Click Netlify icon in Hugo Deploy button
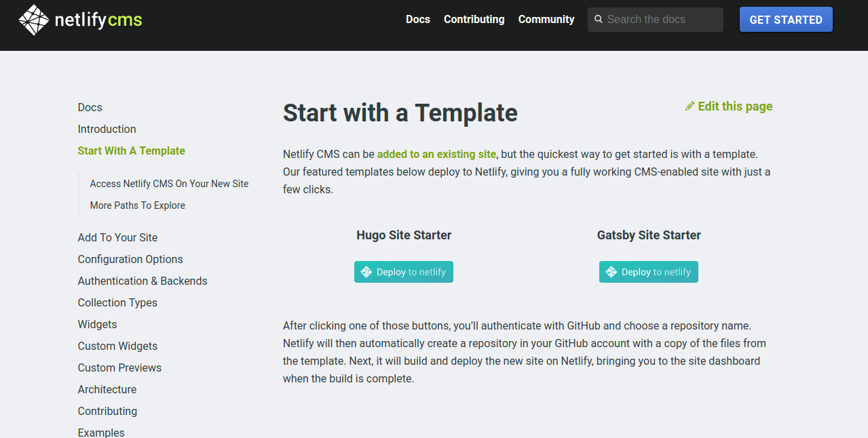Image resolution: width=868 pixels, height=438 pixels. coord(366,272)
